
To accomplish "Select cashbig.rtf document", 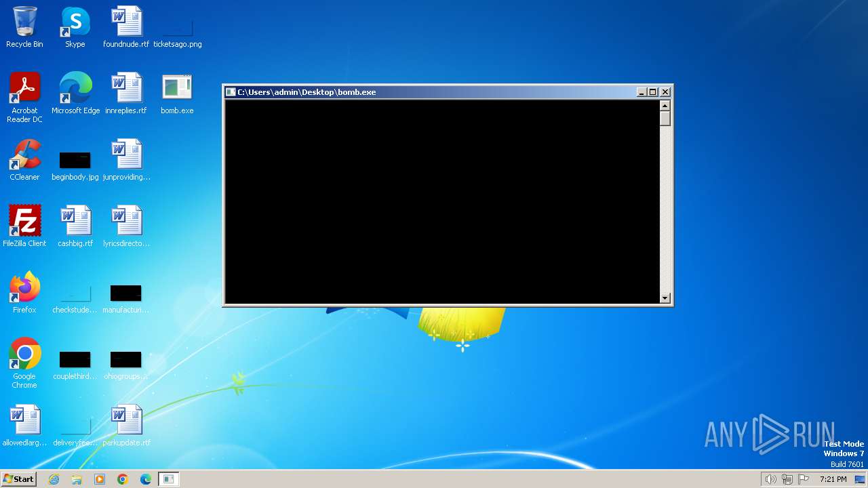I will click(x=75, y=226).
